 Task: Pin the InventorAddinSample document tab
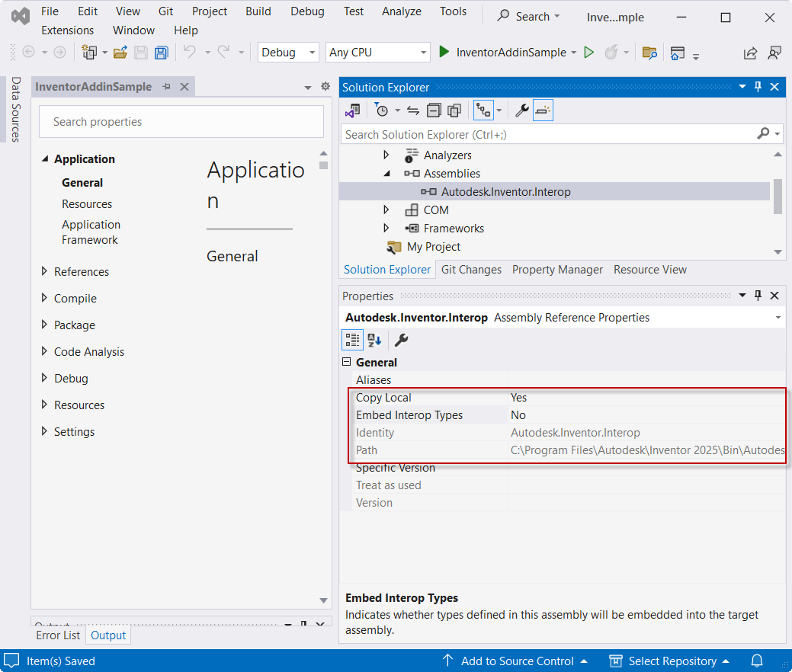(167, 87)
